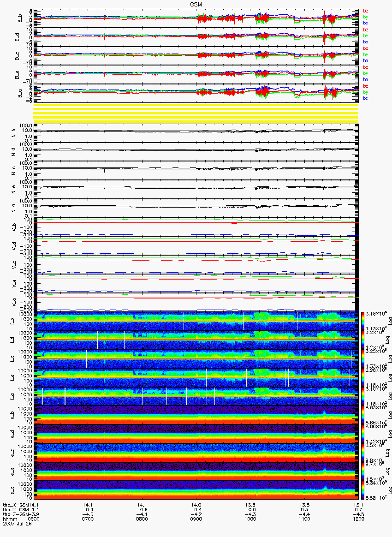The width and height of the screenshot is (392, 537).
Task: Click the yellow striped band below B_a panel
Action: click(196, 113)
